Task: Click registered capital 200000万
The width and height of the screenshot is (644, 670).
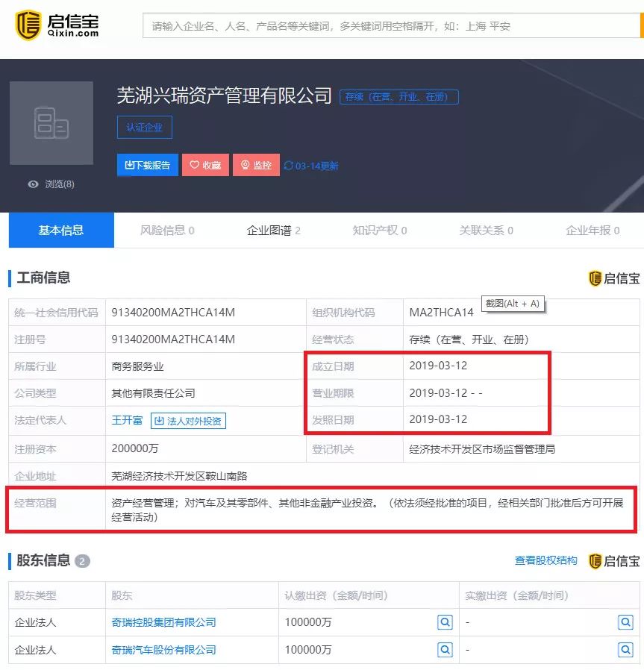Action: click(x=134, y=448)
